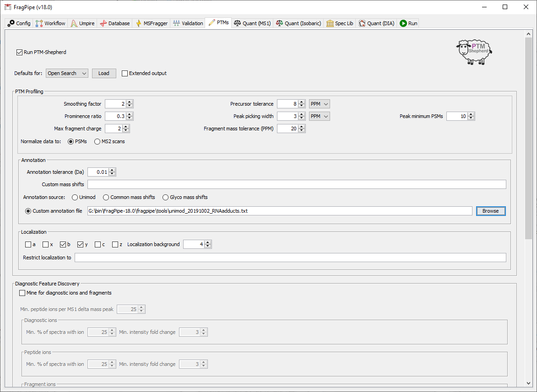Increase Precursor tolerance value
The image size is (537, 392).
point(301,102)
